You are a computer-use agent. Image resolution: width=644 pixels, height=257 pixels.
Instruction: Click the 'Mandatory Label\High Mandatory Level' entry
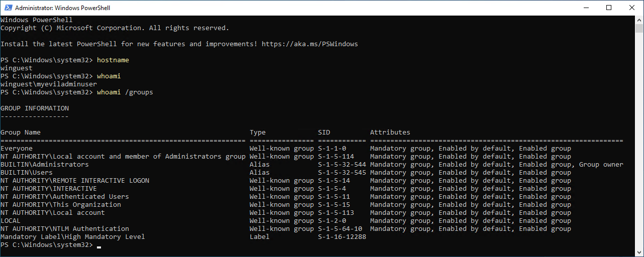pyautogui.click(x=72, y=237)
